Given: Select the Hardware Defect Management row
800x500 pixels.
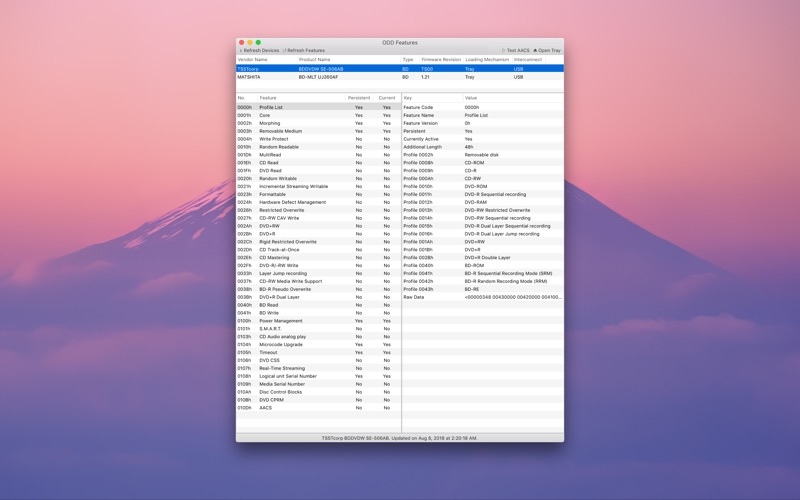Looking at the screenshot, I should pos(318,202).
